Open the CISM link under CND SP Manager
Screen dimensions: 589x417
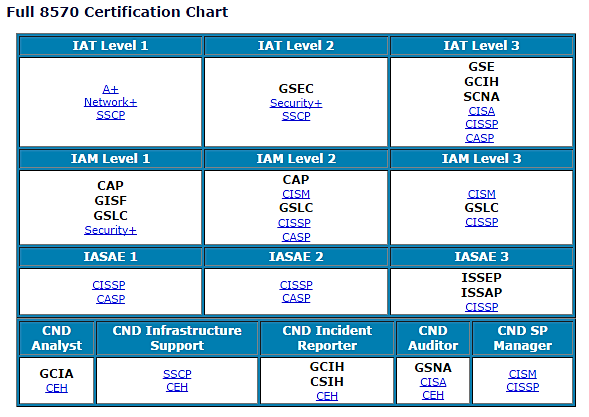pyautogui.click(x=523, y=374)
